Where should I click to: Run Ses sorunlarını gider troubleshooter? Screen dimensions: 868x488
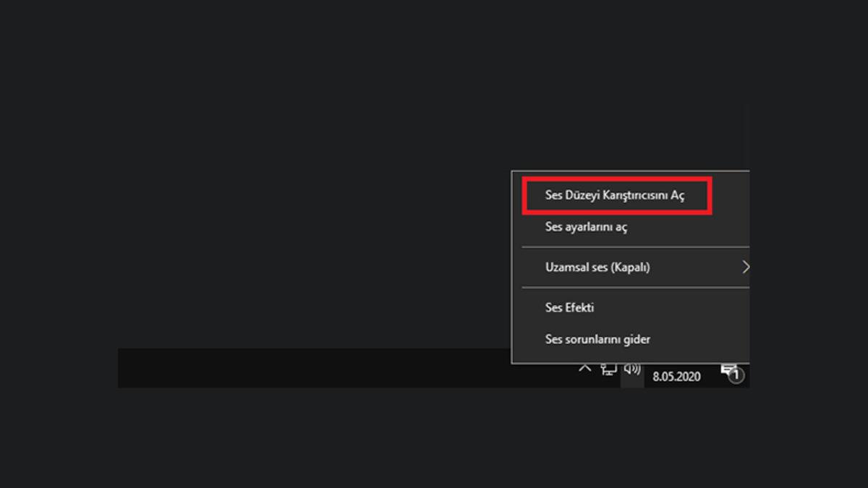[x=597, y=339]
